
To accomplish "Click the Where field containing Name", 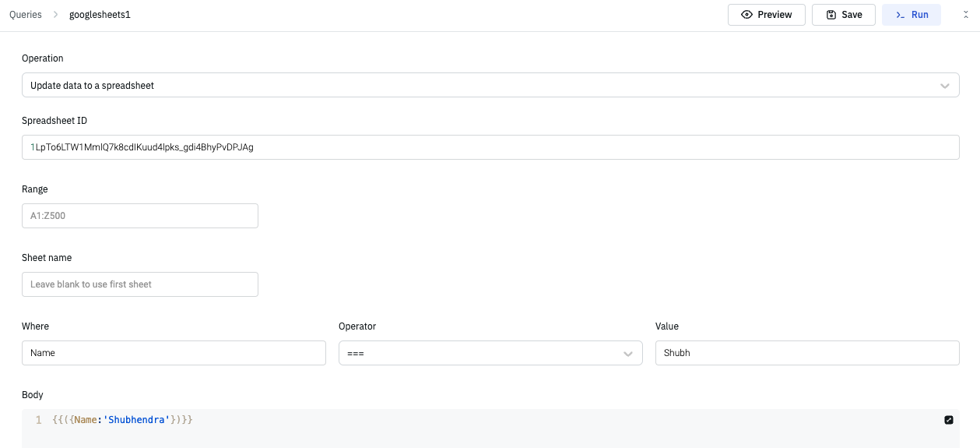I will (x=174, y=353).
